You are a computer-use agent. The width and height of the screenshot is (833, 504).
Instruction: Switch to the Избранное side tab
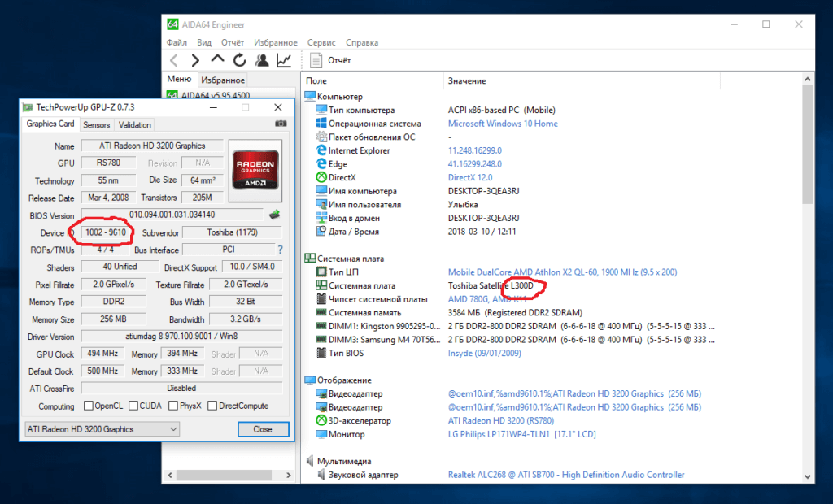click(x=223, y=80)
